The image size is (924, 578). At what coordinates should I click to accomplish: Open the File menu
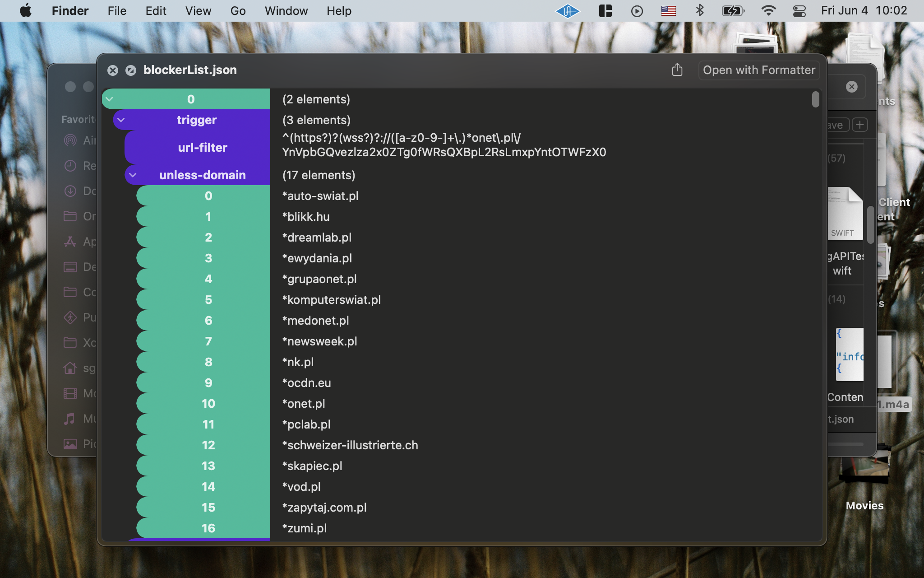pos(117,11)
